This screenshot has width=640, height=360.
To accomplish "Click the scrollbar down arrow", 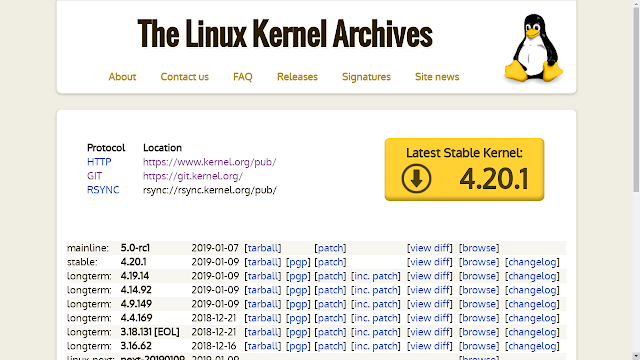I will point(636,356).
